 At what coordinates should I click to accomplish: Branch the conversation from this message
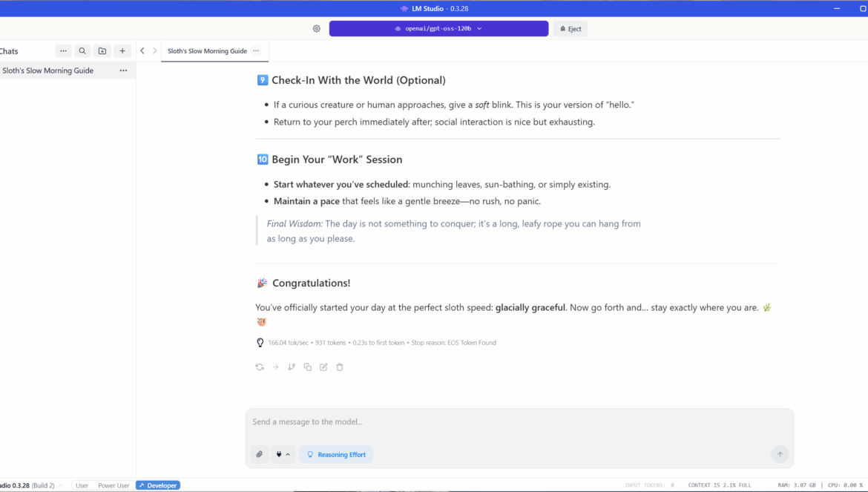292,367
